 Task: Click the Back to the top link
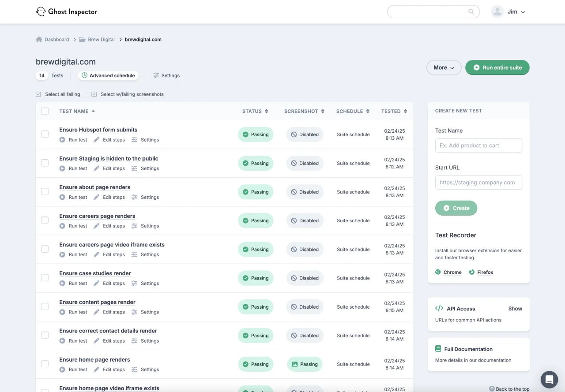(x=509, y=389)
